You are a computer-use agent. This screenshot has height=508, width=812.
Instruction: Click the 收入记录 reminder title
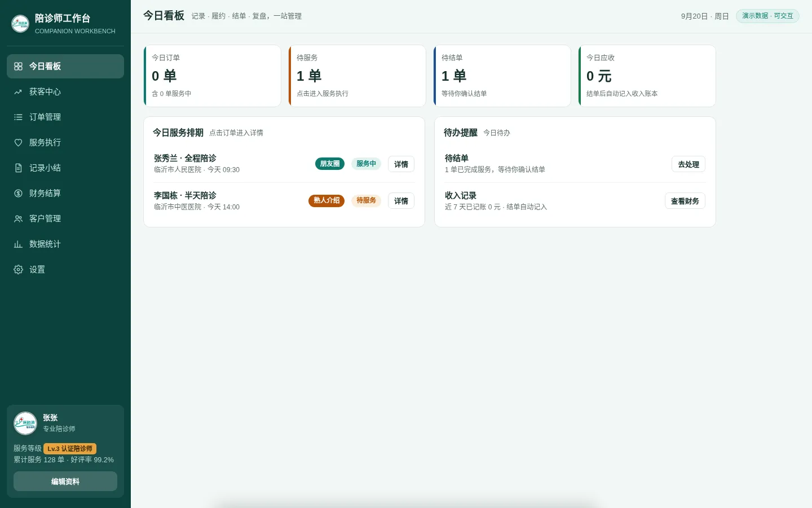tap(461, 195)
